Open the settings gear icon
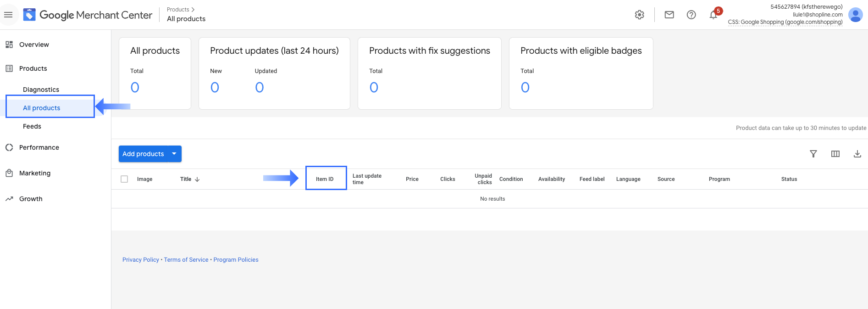This screenshot has width=868, height=309. [x=640, y=15]
